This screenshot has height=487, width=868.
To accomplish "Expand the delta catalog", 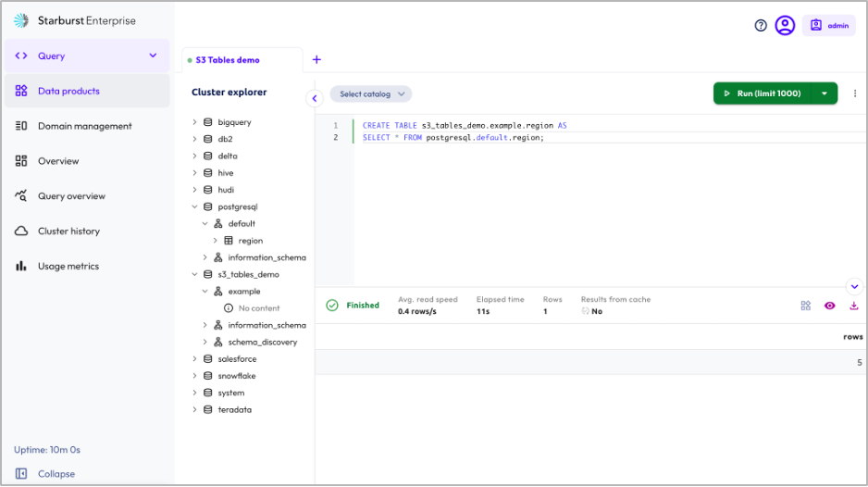I will (194, 156).
